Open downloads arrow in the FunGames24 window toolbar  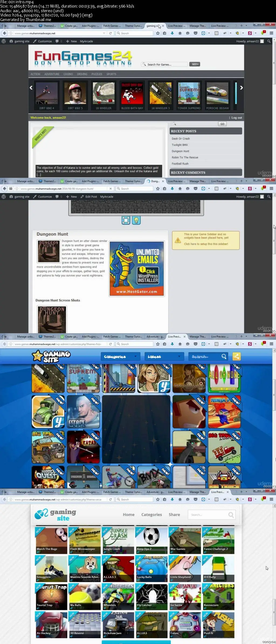(x=172, y=33)
